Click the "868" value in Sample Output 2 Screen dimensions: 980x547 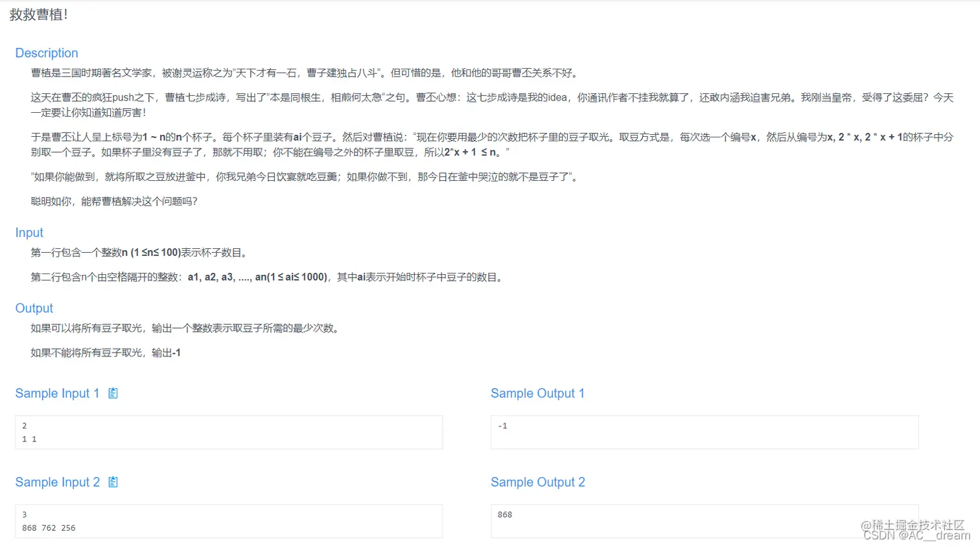[505, 515]
